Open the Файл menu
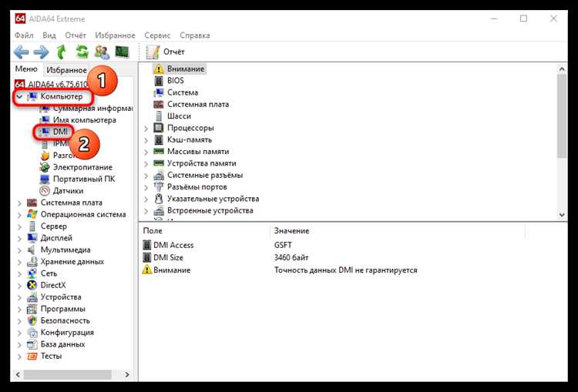The height and width of the screenshot is (392, 578). coord(24,35)
